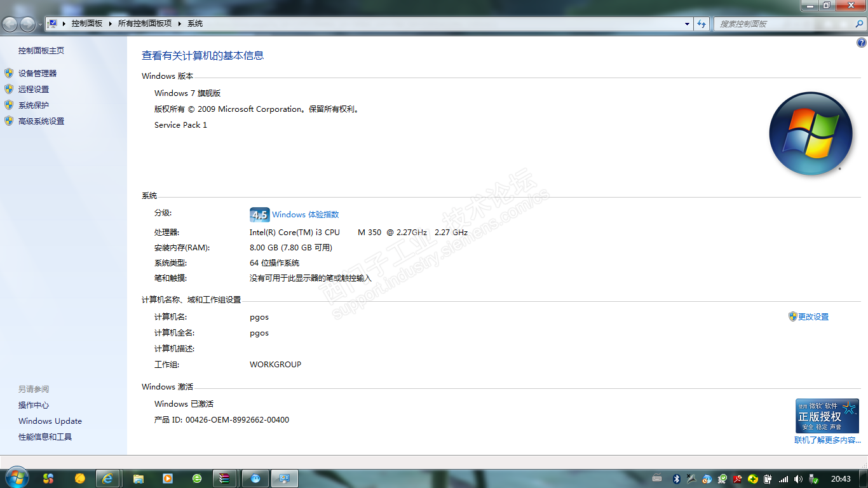Open the address bar history dropdown

[687, 24]
